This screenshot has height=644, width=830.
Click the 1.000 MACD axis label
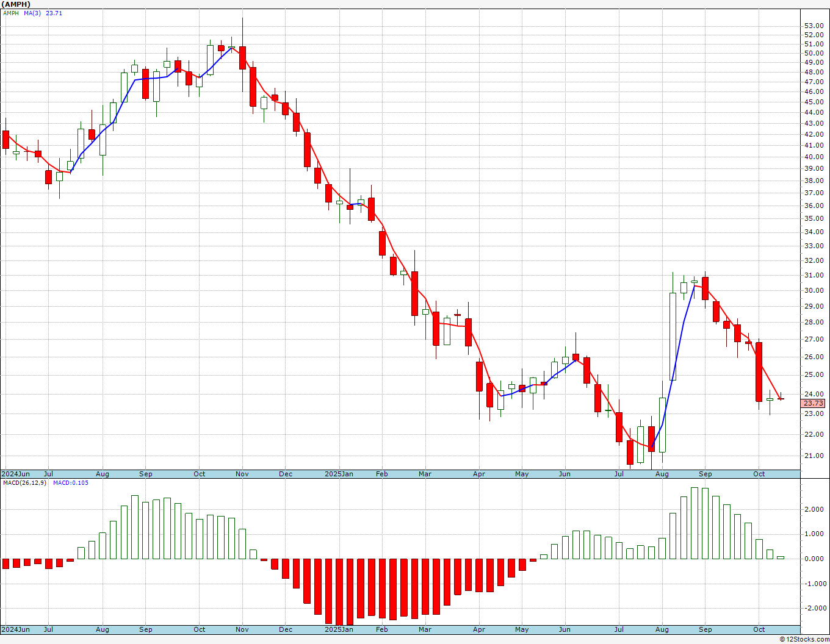814,534
